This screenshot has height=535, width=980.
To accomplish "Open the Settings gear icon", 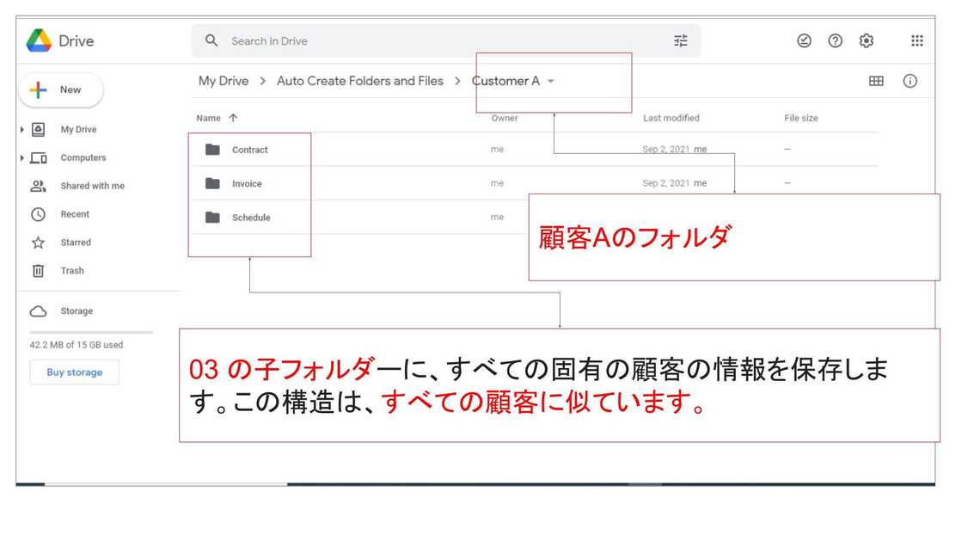I will [867, 40].
